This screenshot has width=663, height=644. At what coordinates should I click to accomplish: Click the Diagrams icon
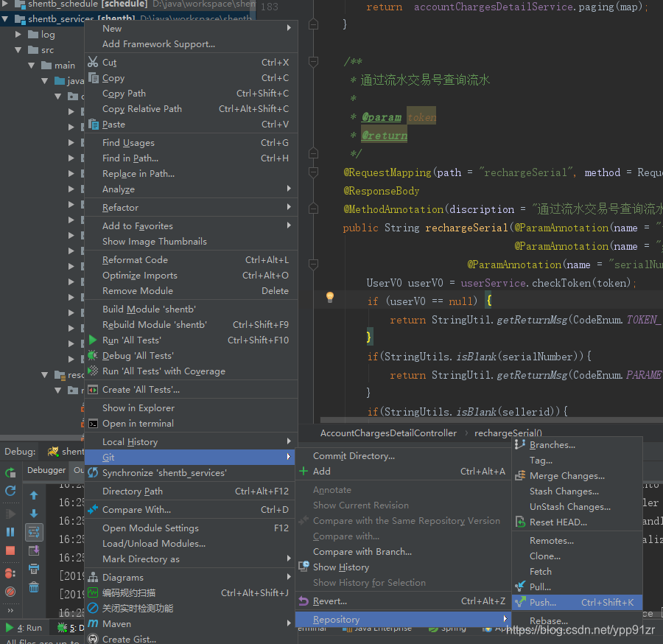coord(93,577)
